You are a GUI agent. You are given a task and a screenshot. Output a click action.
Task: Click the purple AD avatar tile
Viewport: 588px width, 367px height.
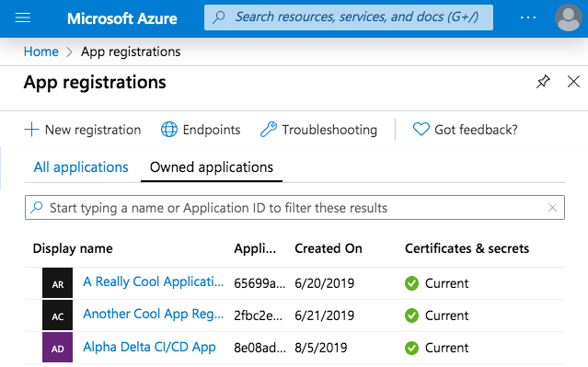coord(57,347)
